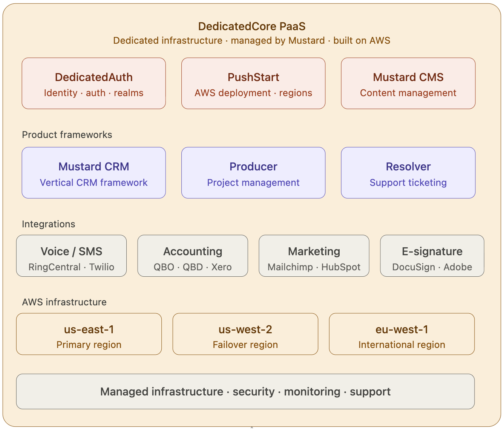The image size is (504, 429).
Task: Click the DedicatedAuth box
Action: tap(93, 84)
